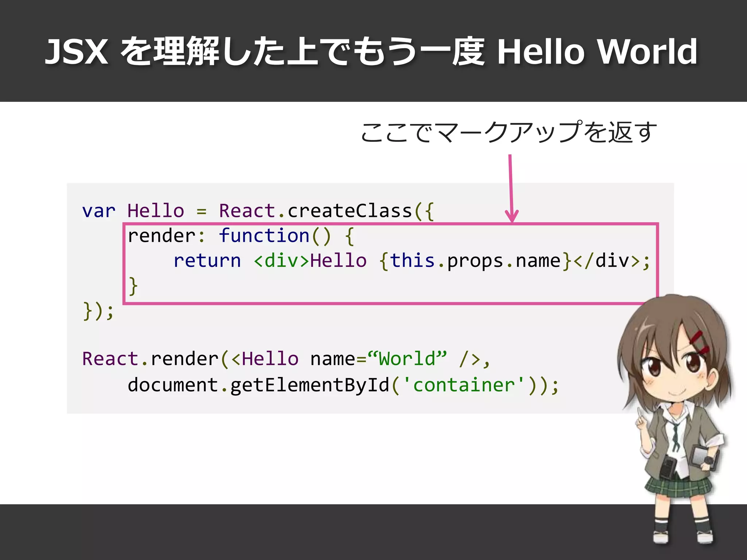Image resolution: width=747 pixels, height=560 pixels.
Task: Click the code line 'return <div>Hello {this.props.name}</div>;'
Action: pos(412,260)
